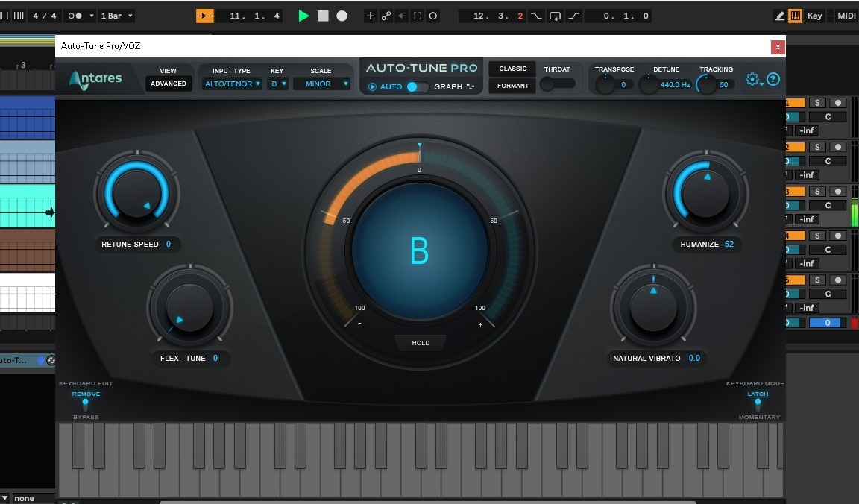Switch on Key Map Mode
Image resolution: width=859 pixels, height=504 pixels.
pos(814,16)
